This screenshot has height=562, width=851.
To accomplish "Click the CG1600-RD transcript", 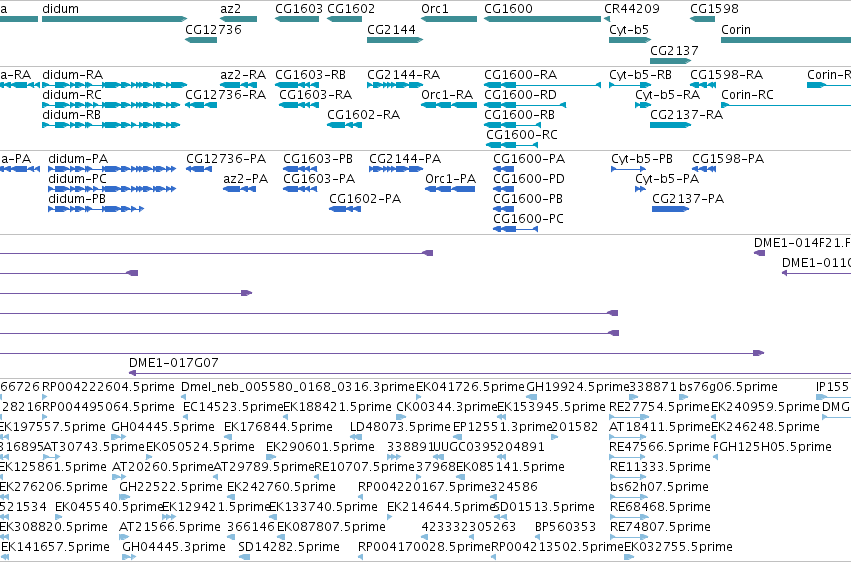I will pyautogui.click(x=525, y=105).
